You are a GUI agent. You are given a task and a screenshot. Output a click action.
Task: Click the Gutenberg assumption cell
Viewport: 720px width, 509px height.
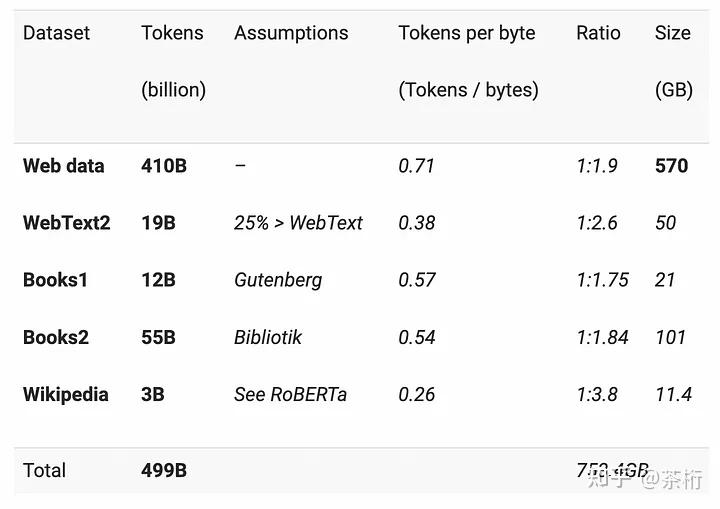coord(278,280)
